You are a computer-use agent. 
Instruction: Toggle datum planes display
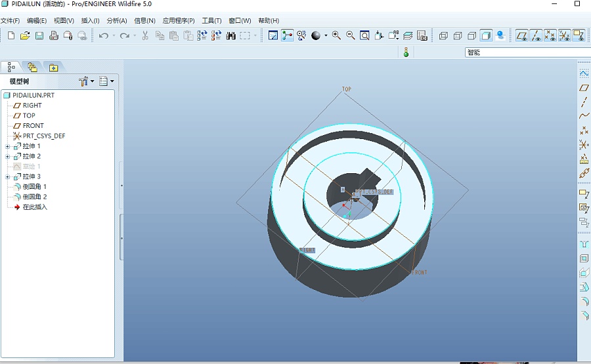[x=522, y=36]
